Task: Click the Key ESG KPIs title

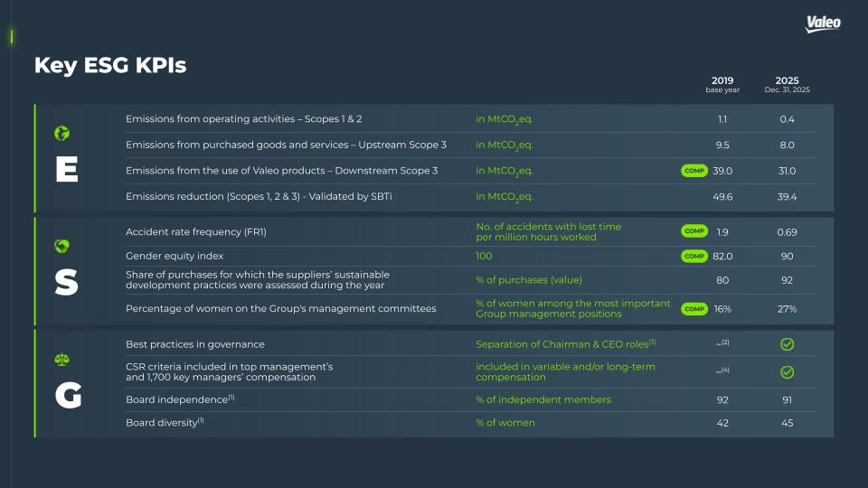Action: coord(110,65)
